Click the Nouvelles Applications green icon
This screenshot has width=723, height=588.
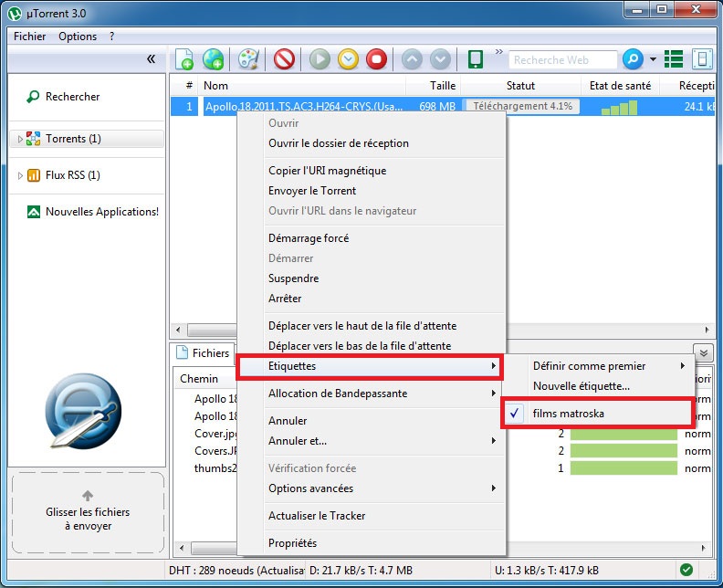(x=34, y=212)
